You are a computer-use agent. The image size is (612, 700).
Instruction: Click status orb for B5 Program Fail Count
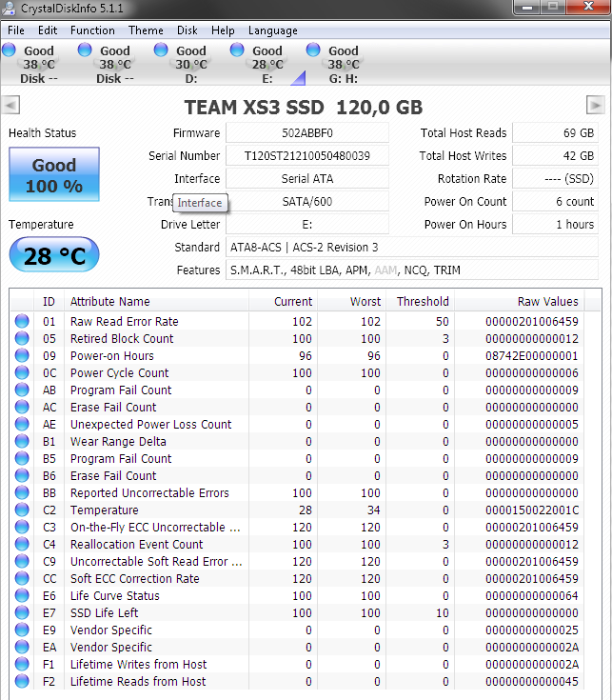pos(22,458)
